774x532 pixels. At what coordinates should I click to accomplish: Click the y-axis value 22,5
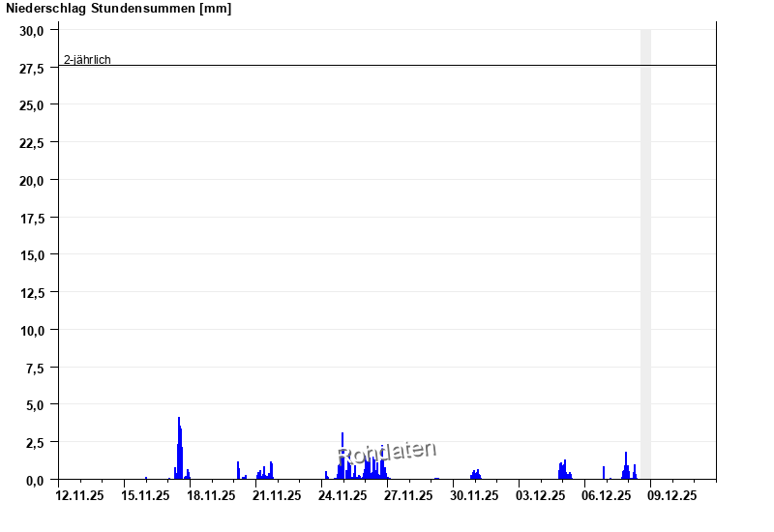point(32,143)
